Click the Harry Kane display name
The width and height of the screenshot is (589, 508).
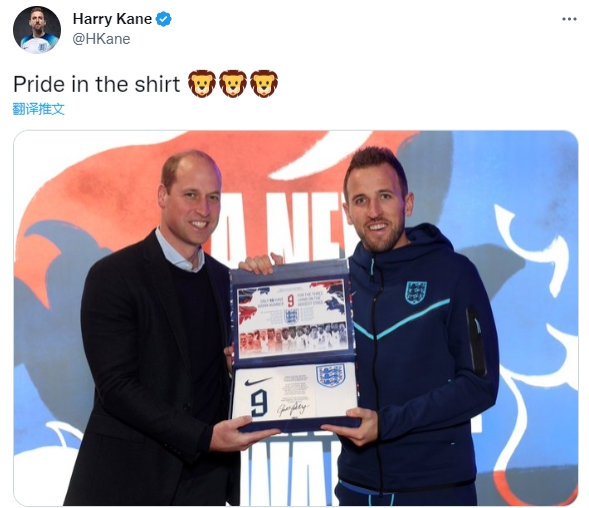[112, 19]
